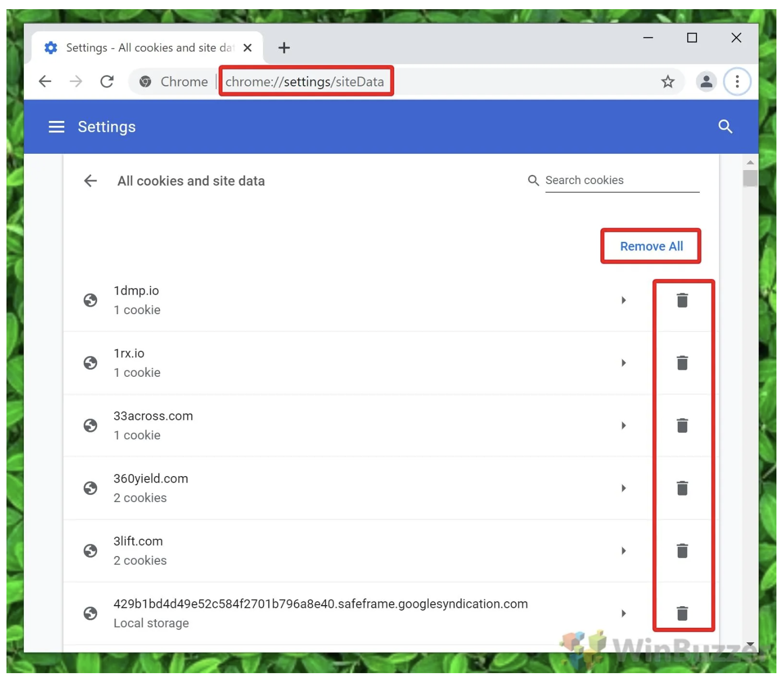Expand details for 33across.com
The width and height of the screenshot is (784, 678).
624,425
